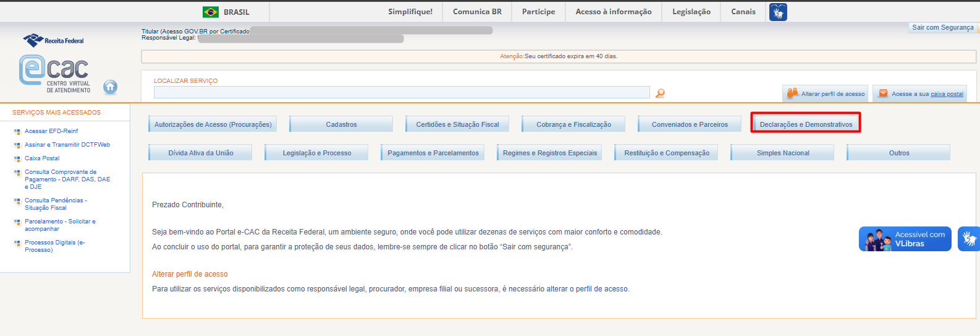Open Simples Nacional category

pos(782,153)
